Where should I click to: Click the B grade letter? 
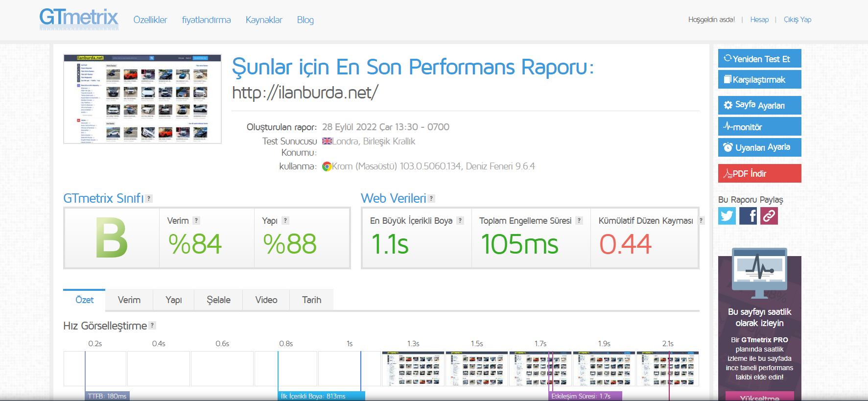[x=112, y=238]
